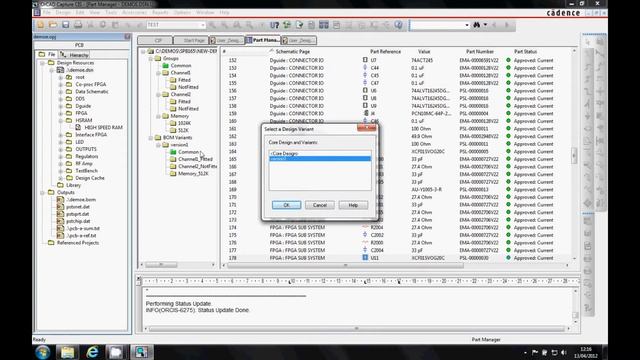The image size is (640, 360).
Task: Open the Accessories menu
Action: [134, 13]
